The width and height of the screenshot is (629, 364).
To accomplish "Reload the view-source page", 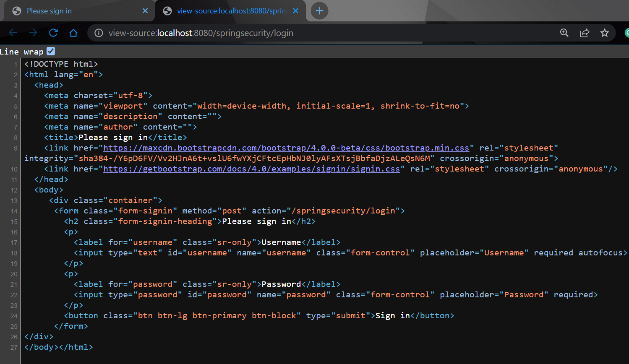I will [x=53, y=33].
